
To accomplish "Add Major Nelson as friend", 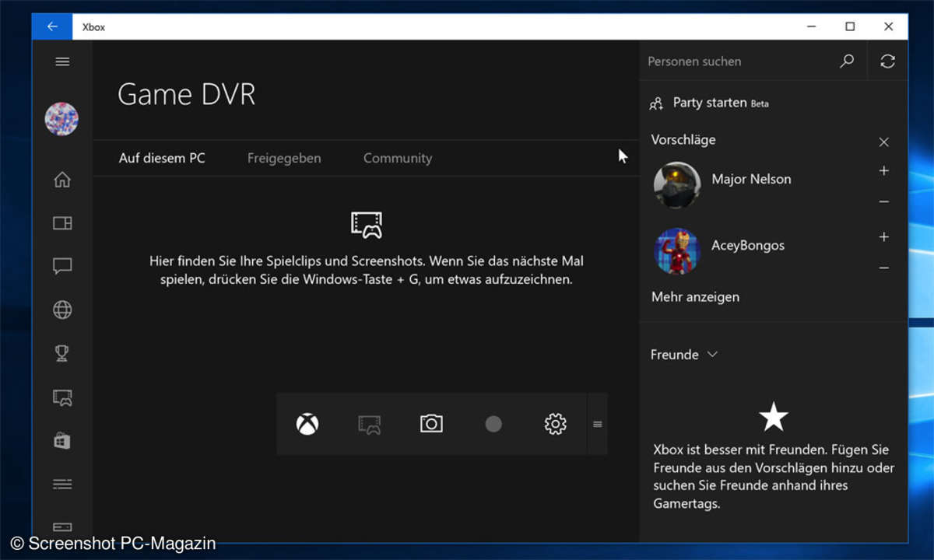I will coord(883,170).
